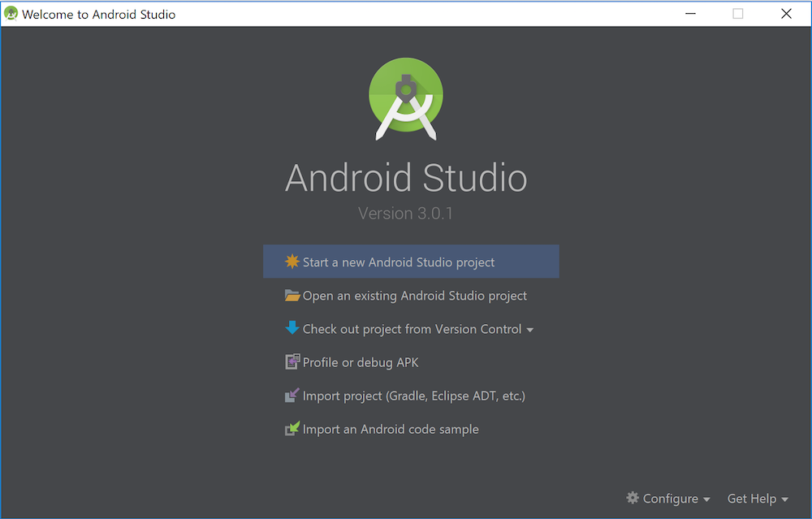Screen dimensions: 812x519
Task: Click the large Android Studio logo
Action: click(405, 97)
